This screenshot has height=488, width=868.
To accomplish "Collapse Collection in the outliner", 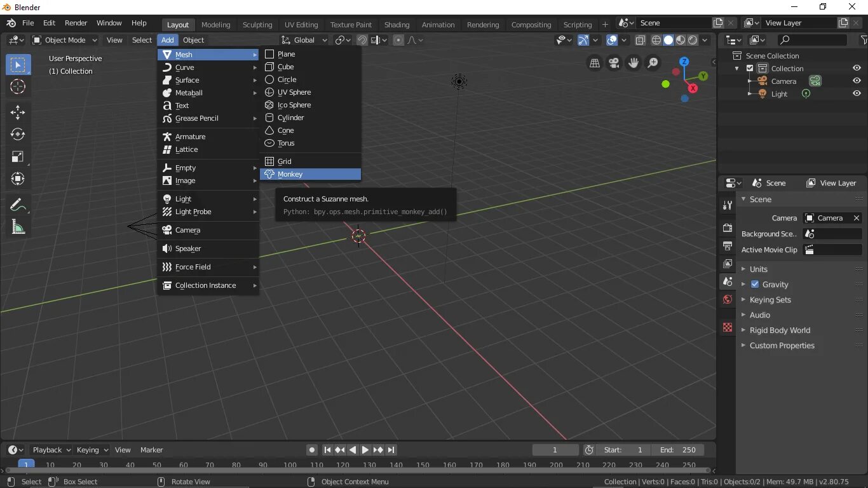I will (736, 68).
